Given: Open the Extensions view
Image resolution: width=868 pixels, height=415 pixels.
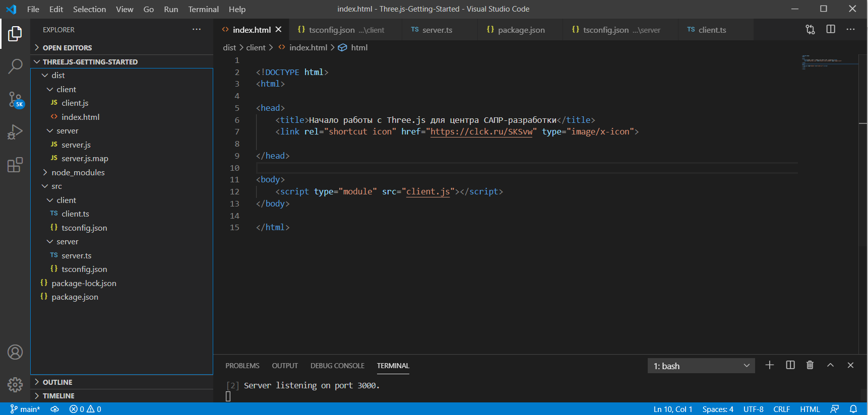Looking at the screenshot, I should tap(15, 165).
